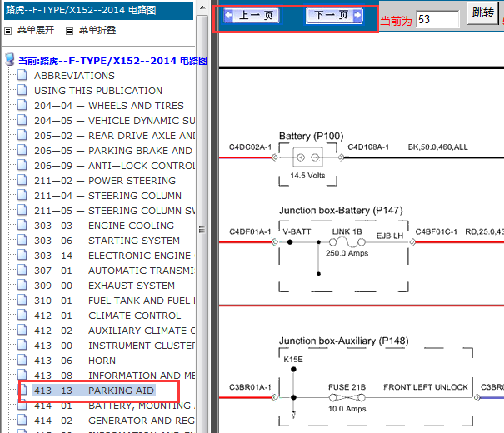Image resolution: width=504 pixels, height=433 pixels.
Task: Open 309-00 EXHAUST SYSTEM
Action: coord(104,286)
